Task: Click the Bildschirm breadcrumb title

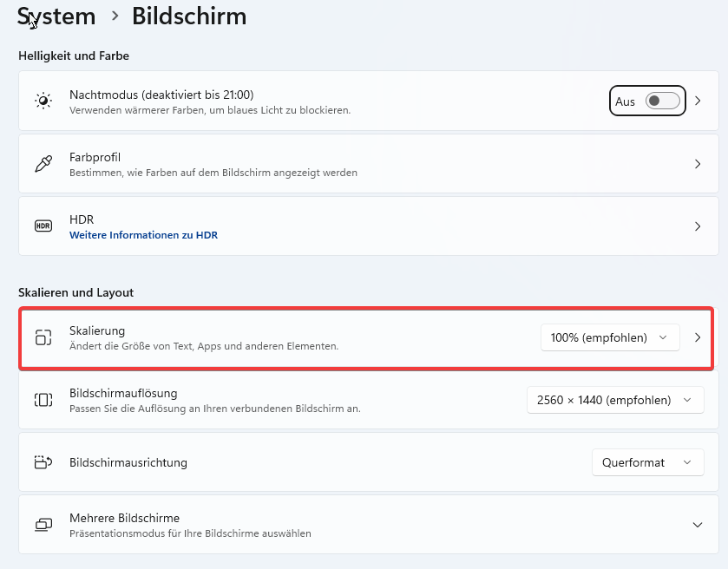Action: tap(189, 16)
